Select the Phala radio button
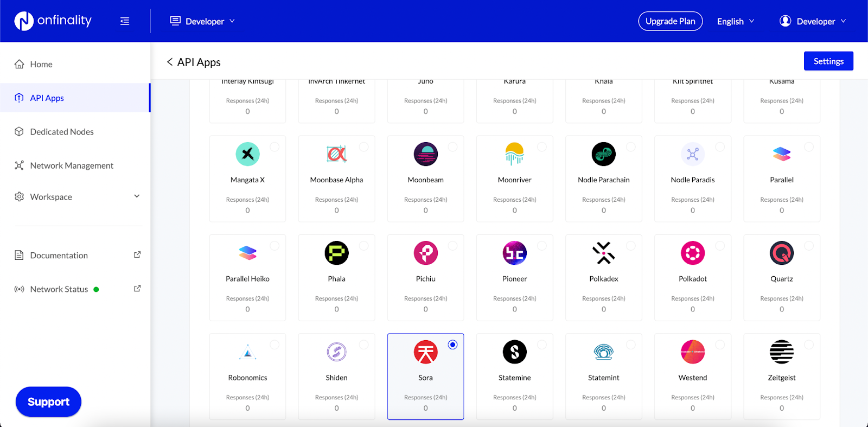 (363, 246)
